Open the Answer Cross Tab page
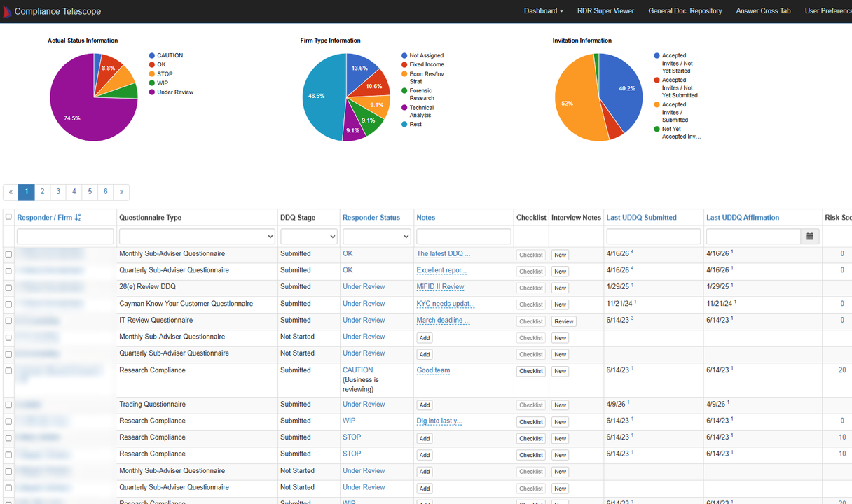The width and height of the screenshot is (852, 504). click(763, 11)
